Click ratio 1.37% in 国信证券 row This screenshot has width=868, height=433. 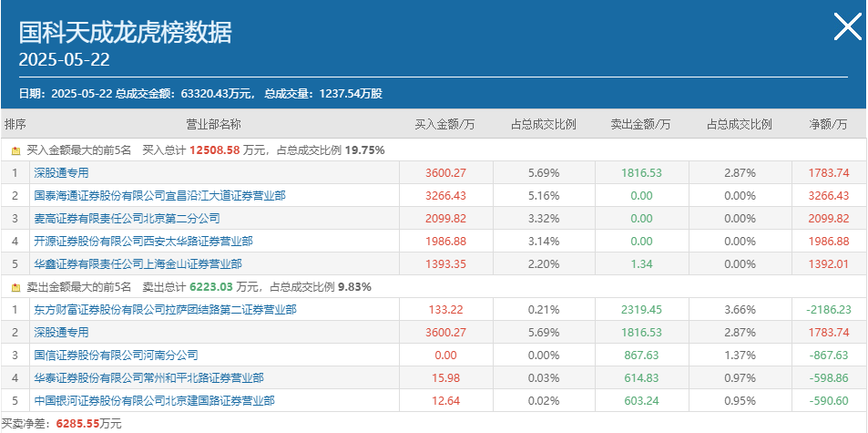point(740,355)
